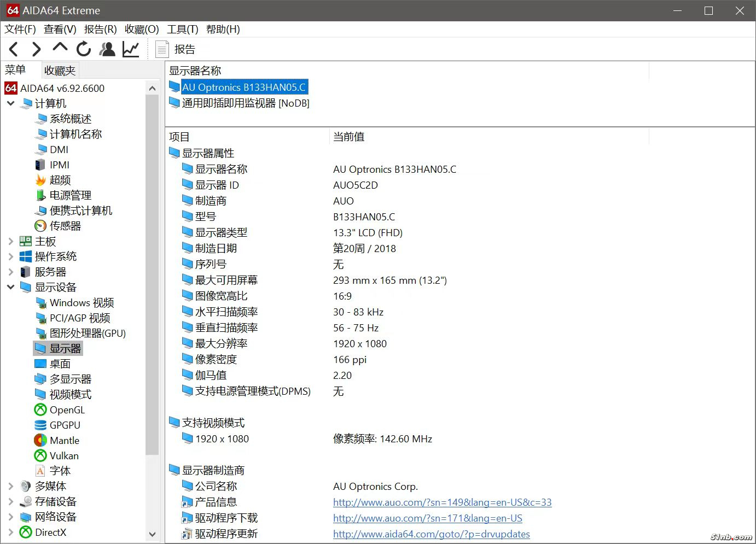Viewport: 756px width, 544px height.
Task: Go up one level with Up arrow
Action: coord(60,48)
